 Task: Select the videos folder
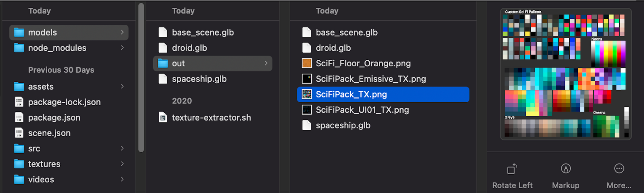coord(41,179)
